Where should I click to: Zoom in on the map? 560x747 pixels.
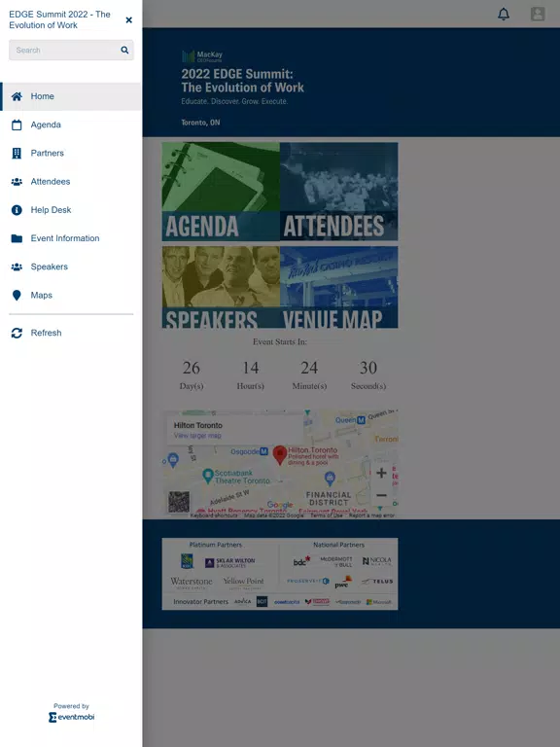381,473
